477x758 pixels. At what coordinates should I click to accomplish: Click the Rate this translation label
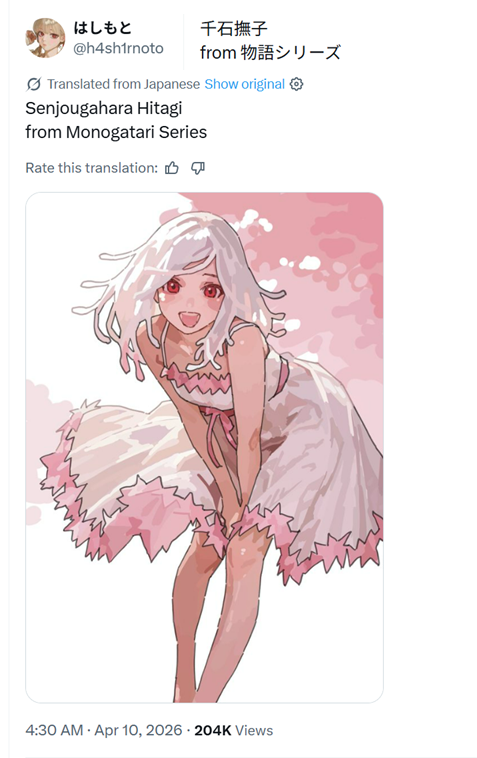click(x=91, y=168)
